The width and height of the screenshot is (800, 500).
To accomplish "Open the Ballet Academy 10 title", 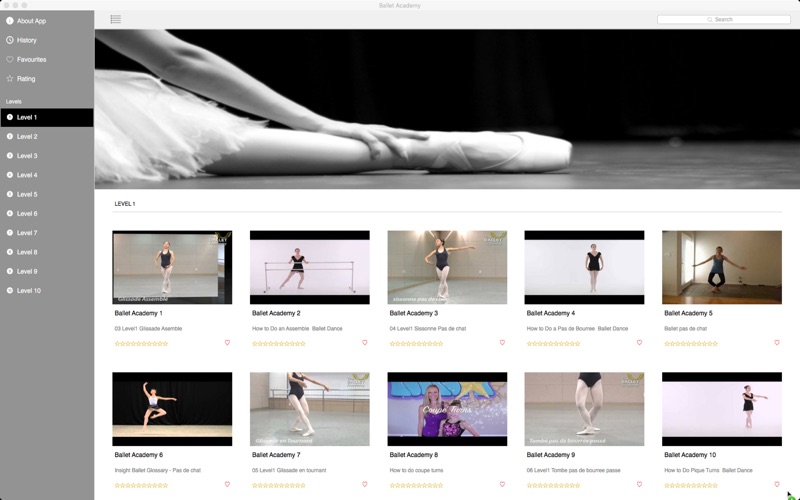I will coord(690,455).
